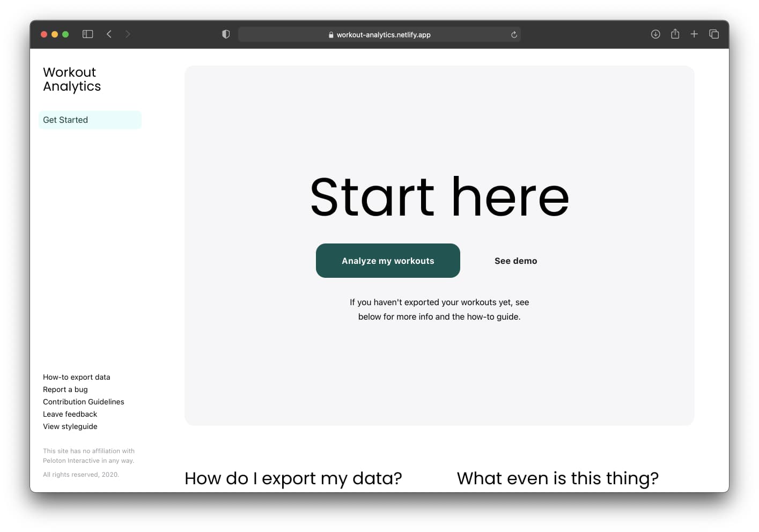Click the 'How do I export my data?' heading
Screen dimensions: 759x532
[293, 478]
